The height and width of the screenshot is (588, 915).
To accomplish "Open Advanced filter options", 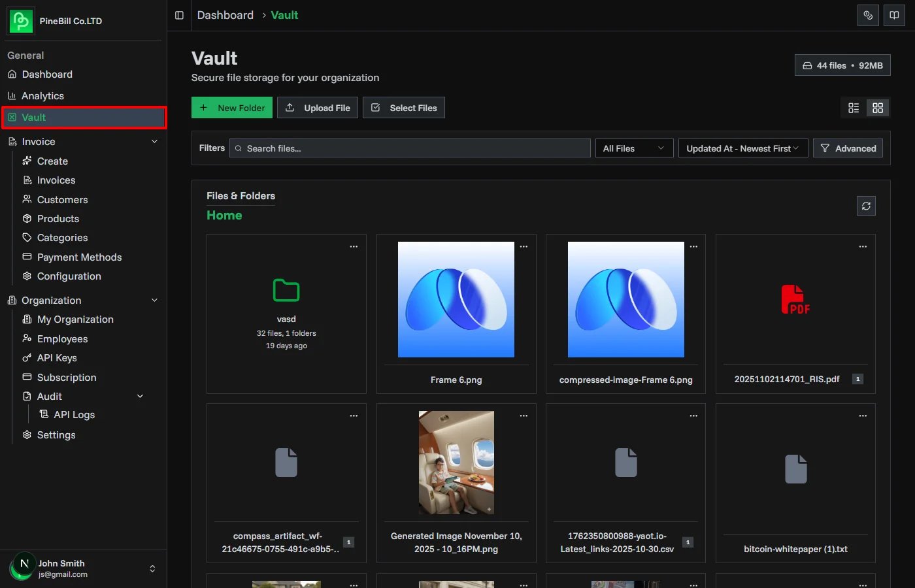I will [x=848, y=148].
